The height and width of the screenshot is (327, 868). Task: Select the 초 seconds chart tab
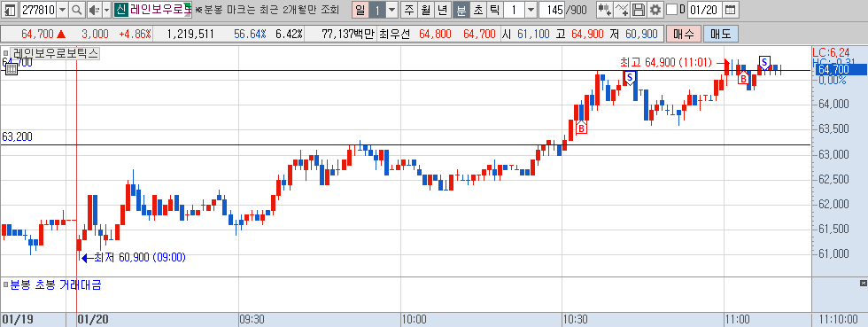coord(477,10)
